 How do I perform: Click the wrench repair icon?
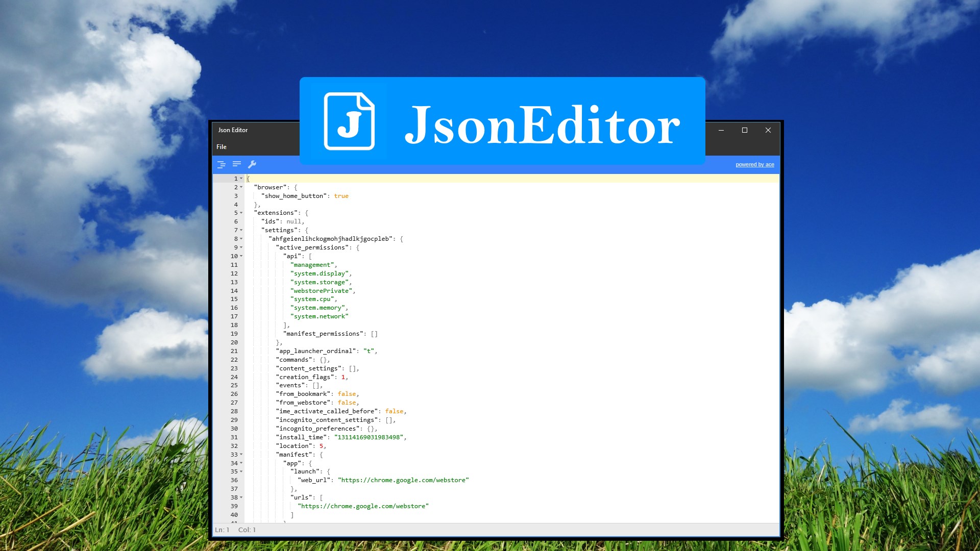[x=252, y=164]
